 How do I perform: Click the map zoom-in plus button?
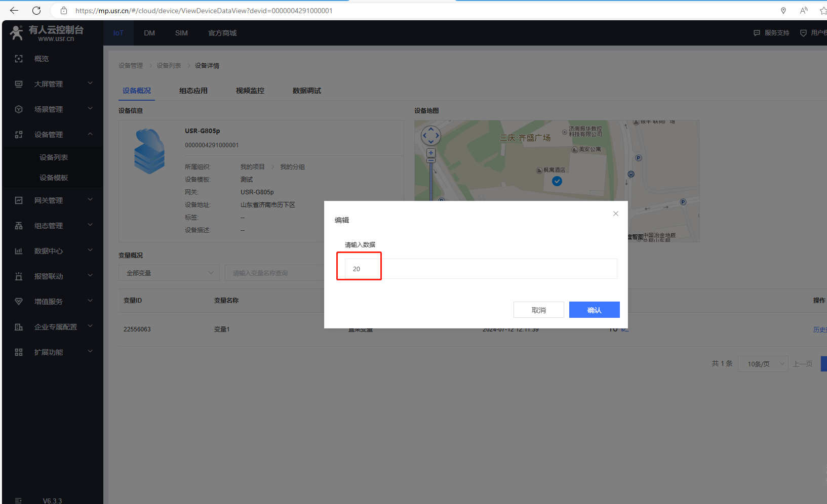(431, 153)
